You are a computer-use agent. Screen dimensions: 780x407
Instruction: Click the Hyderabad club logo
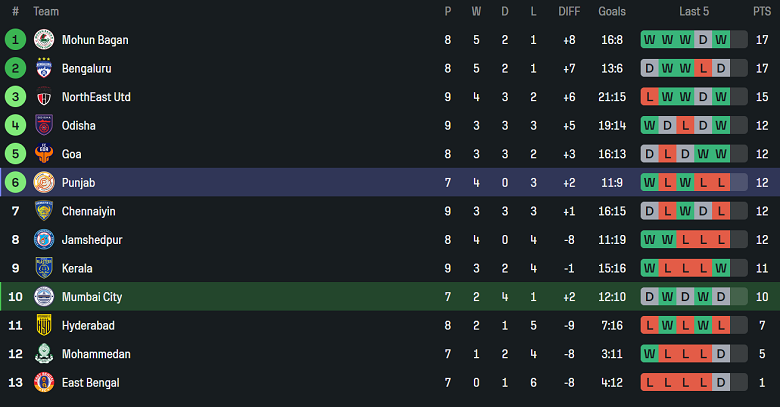(x=44, y=325)
